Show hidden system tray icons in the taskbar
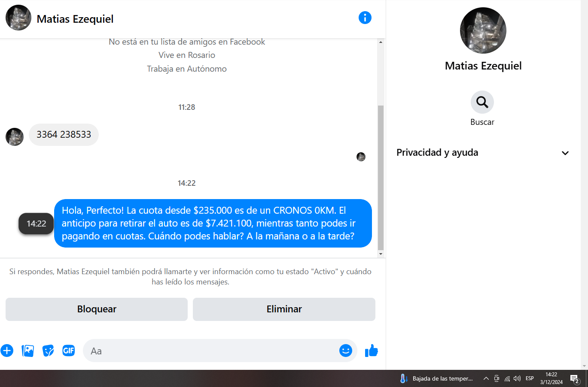Viewport: 588px width, 387px height. (x=486, y=378)
